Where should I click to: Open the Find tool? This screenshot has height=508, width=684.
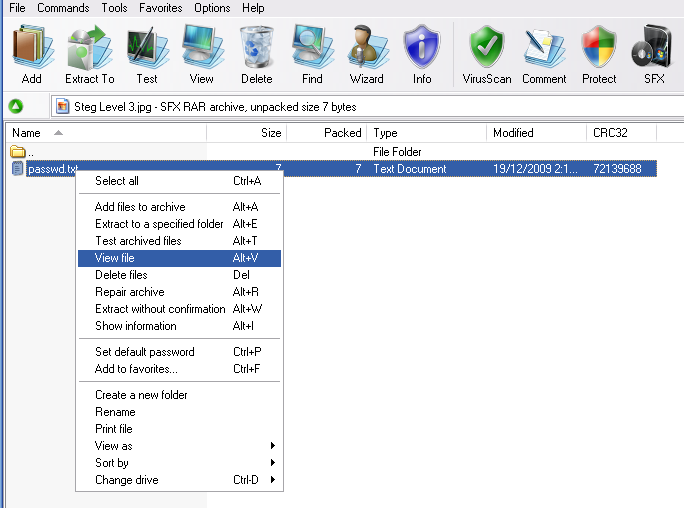point(312,54)
